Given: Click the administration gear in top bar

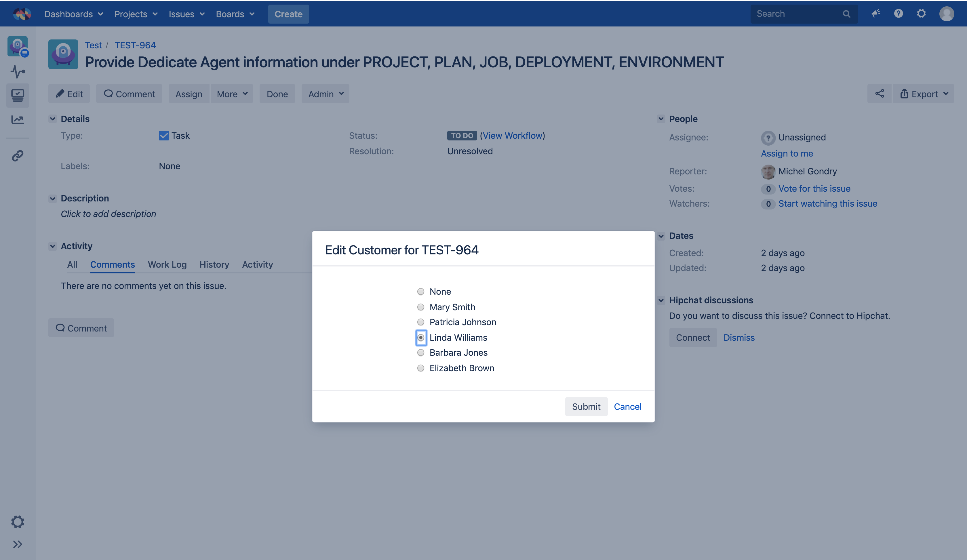Looking at the screenshot, I should (921, 14).
